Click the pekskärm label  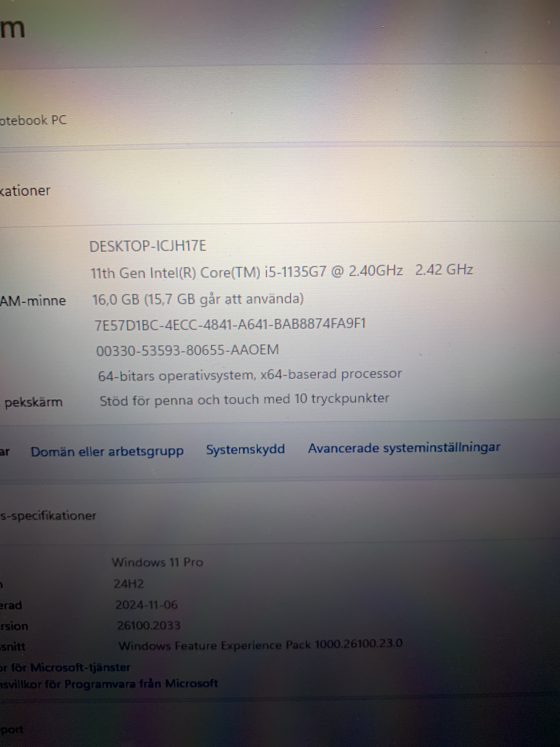33,402
